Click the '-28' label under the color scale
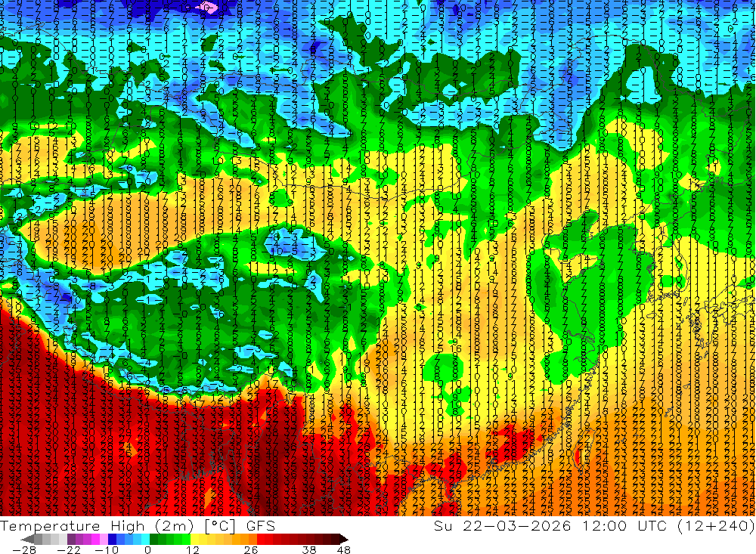This screenshot has height=554, width=756. pos(24,549)
